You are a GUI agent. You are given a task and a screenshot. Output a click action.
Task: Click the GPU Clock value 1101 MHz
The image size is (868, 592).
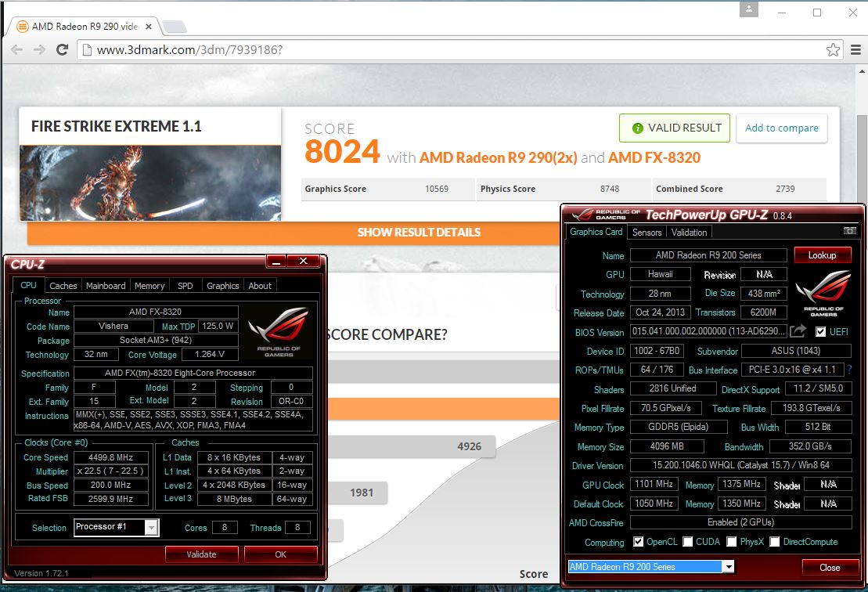click(654, 484)
